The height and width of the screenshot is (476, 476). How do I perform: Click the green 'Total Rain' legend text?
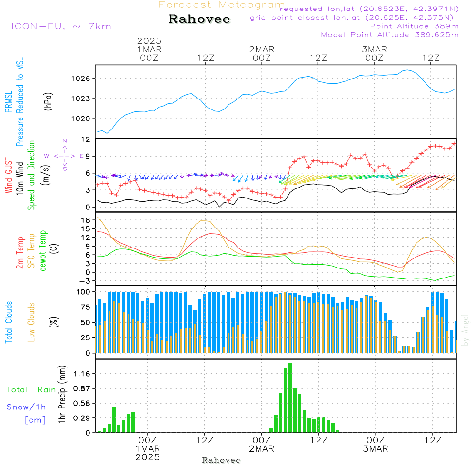click(31, 389)
